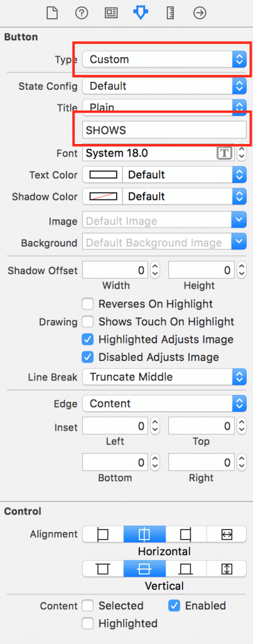Open the File inspector tab
Image resolution: width=253 pixels, height=644 pixels.
pos(52,13)
